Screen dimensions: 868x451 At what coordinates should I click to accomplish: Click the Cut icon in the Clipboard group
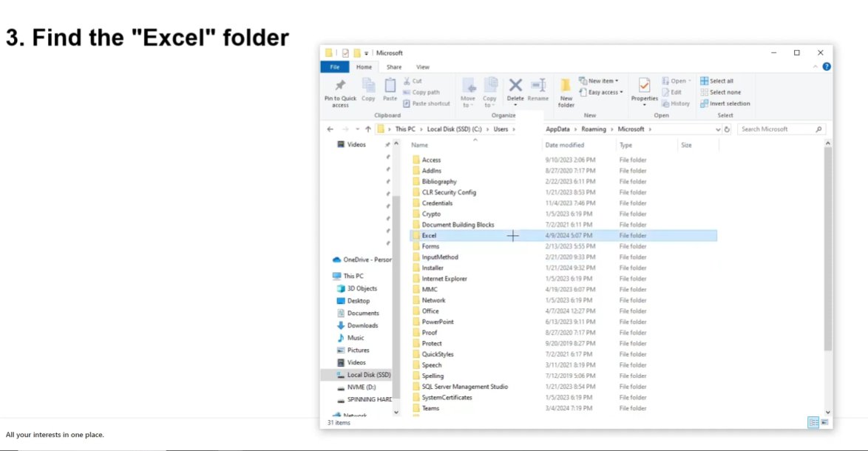click(415, 81)
